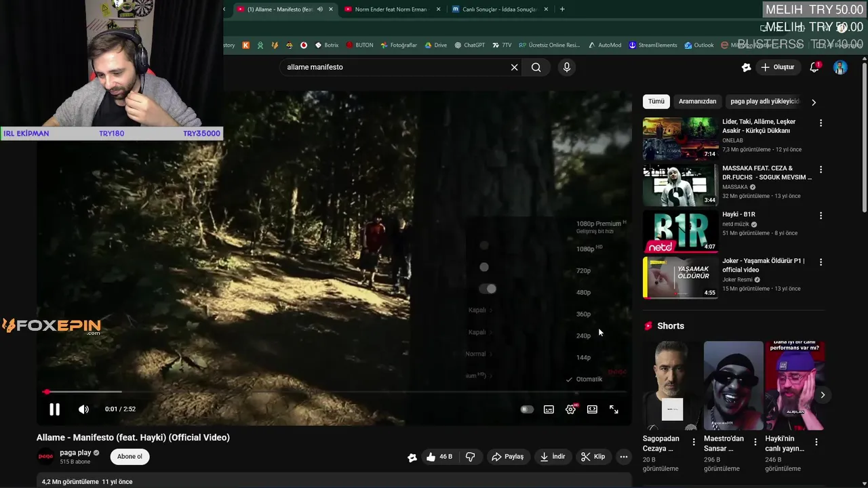Open menu for Kürkçü Dükkanı video
The width and height of the screenshot is (868, 488).
(x=821, y=123)
